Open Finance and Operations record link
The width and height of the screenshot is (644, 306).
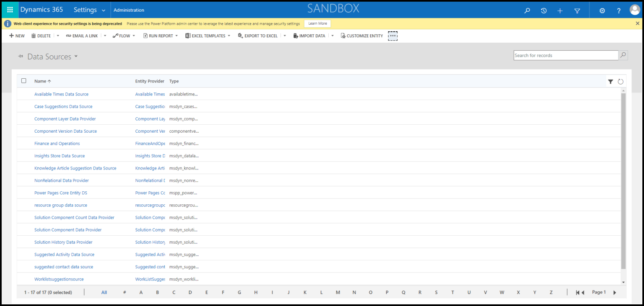tap(57, 144)
